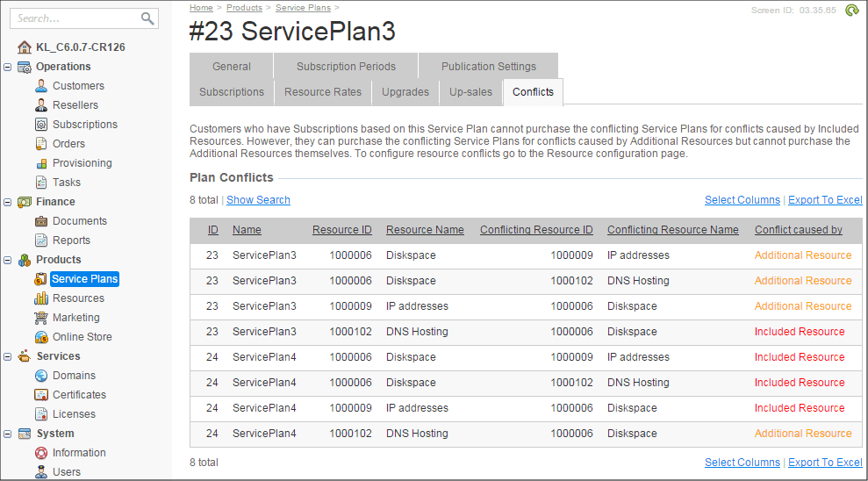Collapse the Products tree section
Viewport: 868px width, 481px height.
coord(8,260)
